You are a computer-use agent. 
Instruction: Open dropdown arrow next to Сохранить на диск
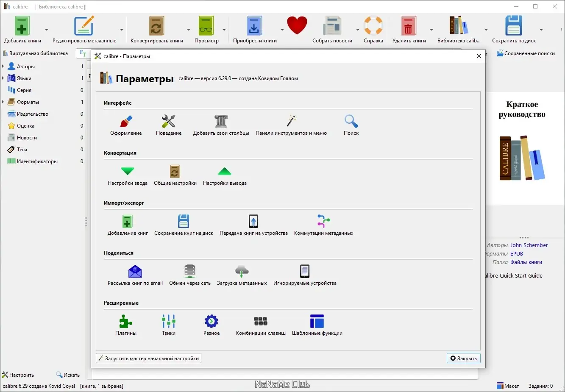point(541,30)
